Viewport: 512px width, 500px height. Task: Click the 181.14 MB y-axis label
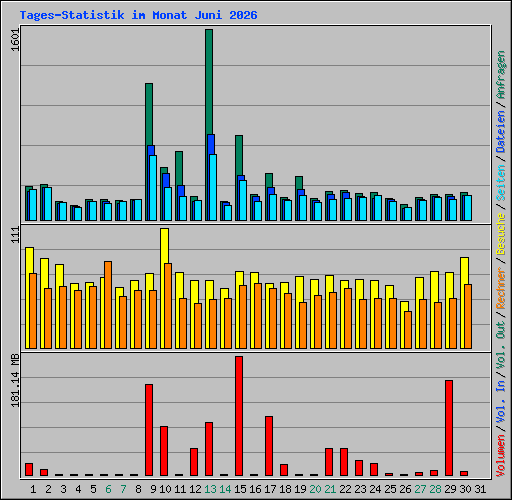[15, 380]
